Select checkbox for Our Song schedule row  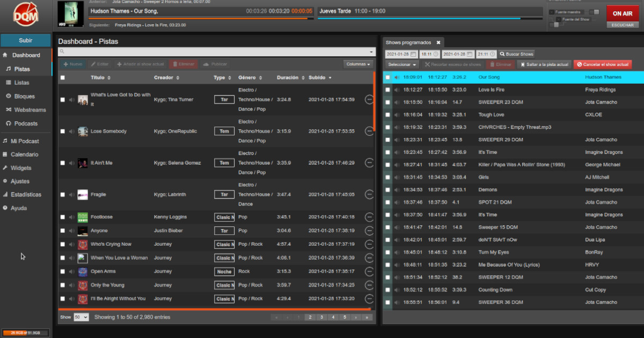pos(387,77)
